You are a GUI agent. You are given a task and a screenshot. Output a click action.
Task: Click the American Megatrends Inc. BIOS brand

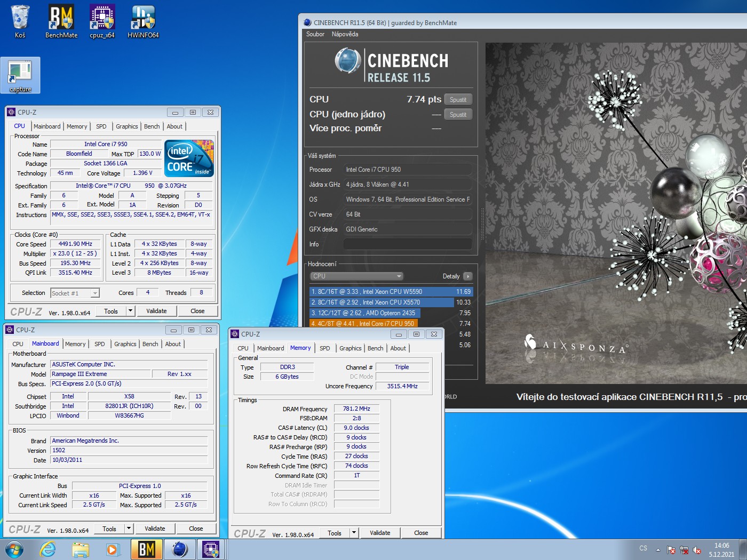tap(129, 441)
